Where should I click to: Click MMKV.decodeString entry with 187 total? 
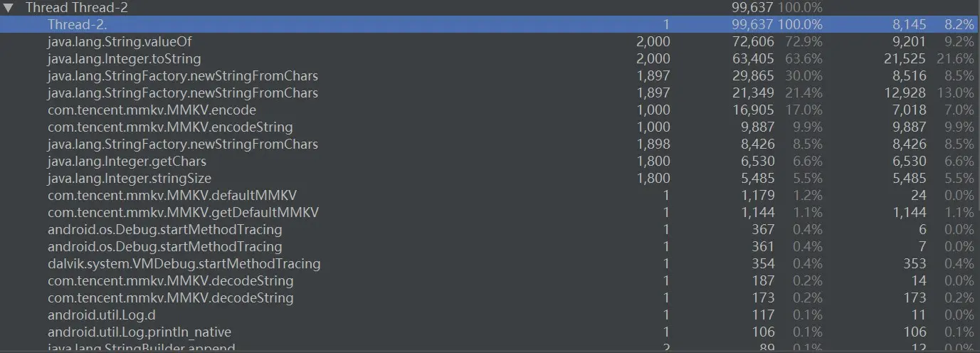(x=490, y=280)
